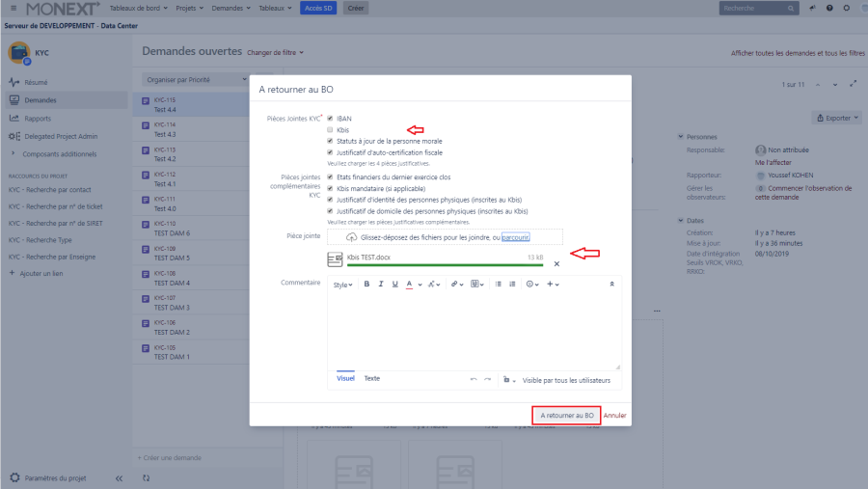Click the underline formatting icon
This screenshot has width=868, height=489.
394,285
